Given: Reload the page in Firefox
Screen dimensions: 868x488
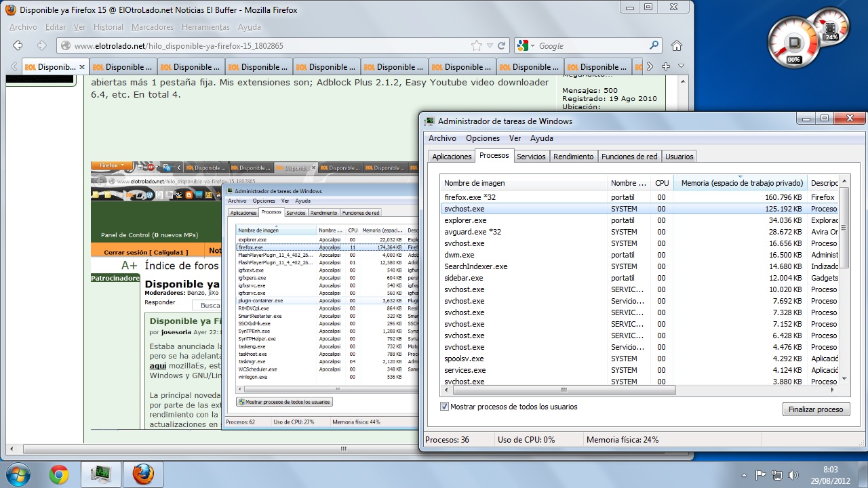Looking at the screenshot, I should [x=502, y=45].
